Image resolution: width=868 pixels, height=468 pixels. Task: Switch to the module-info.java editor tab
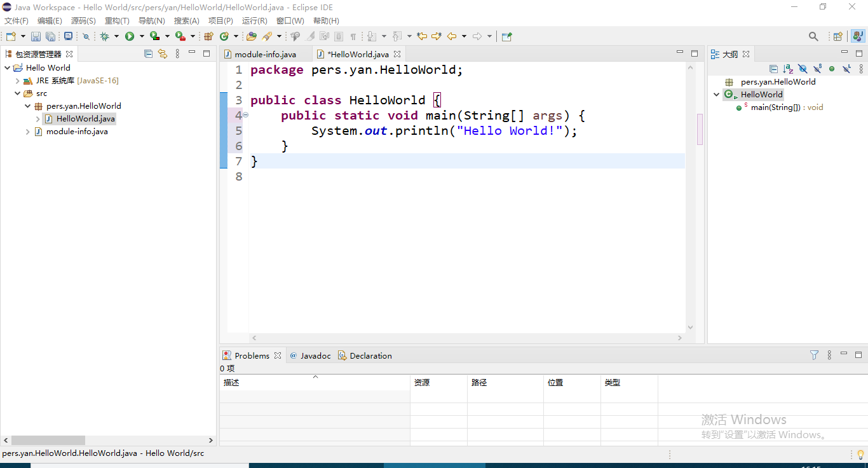click(x=265, y=54)
